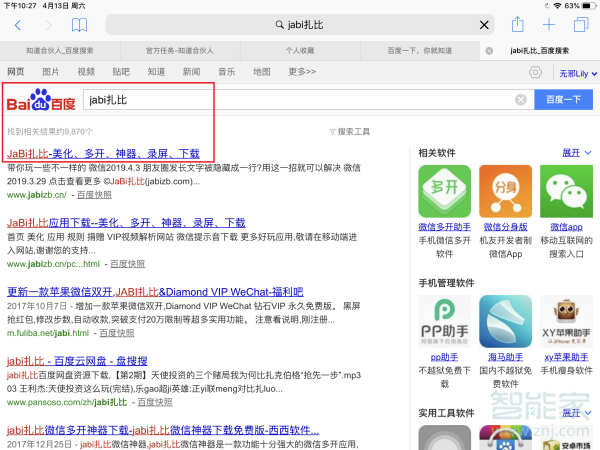The height and width of the screenshot is (450, 600).
Task: Select 知道 search category
Action: pos(156,72)
